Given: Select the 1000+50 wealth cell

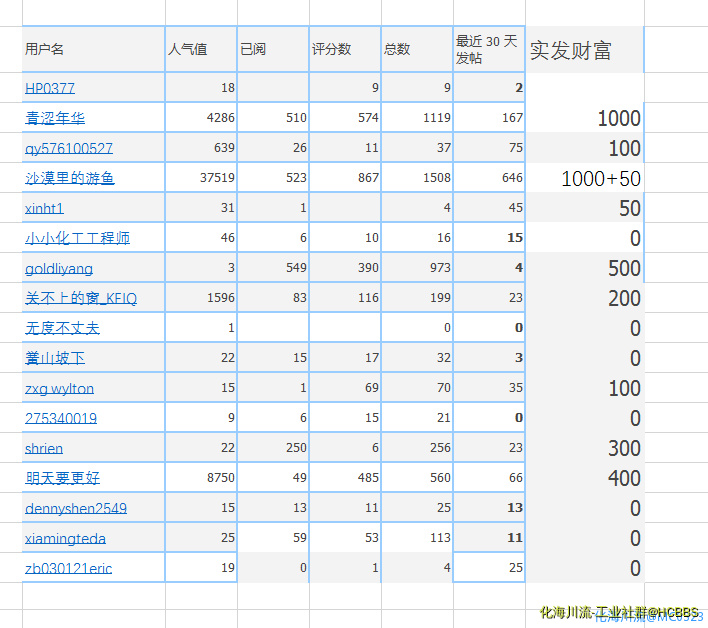Looking at the screenshot, I should [x=585, y=178].
